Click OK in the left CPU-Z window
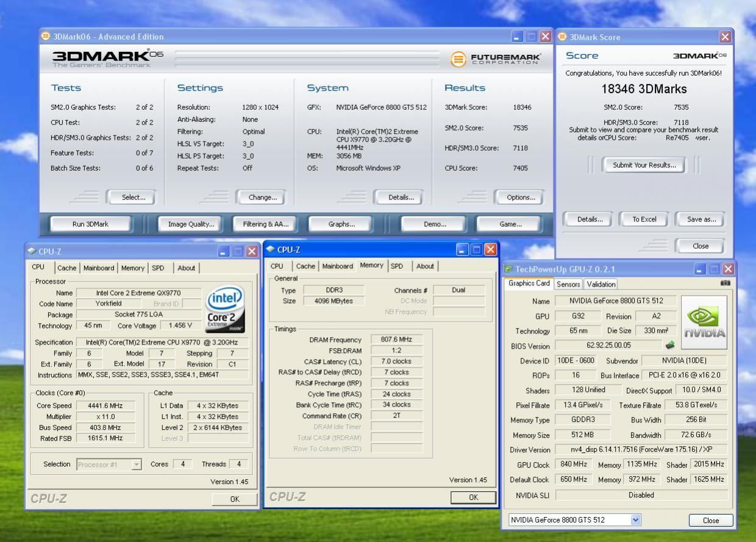The image size is (756, 542). coord(235,499)
